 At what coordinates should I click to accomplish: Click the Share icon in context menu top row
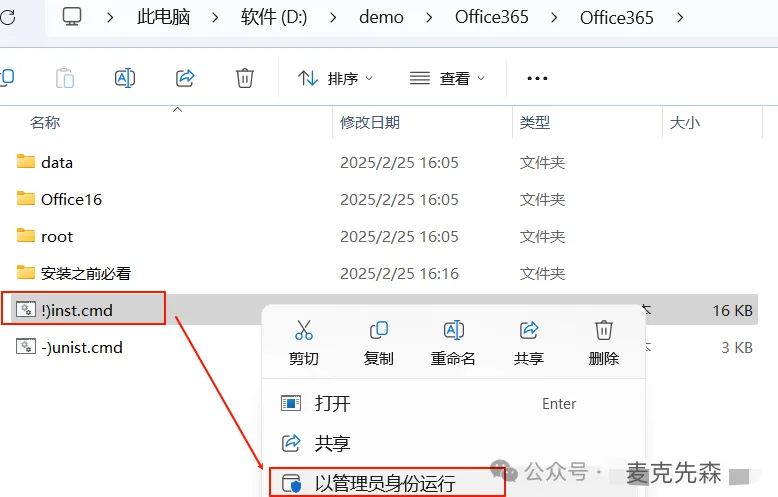pos(529,330)
